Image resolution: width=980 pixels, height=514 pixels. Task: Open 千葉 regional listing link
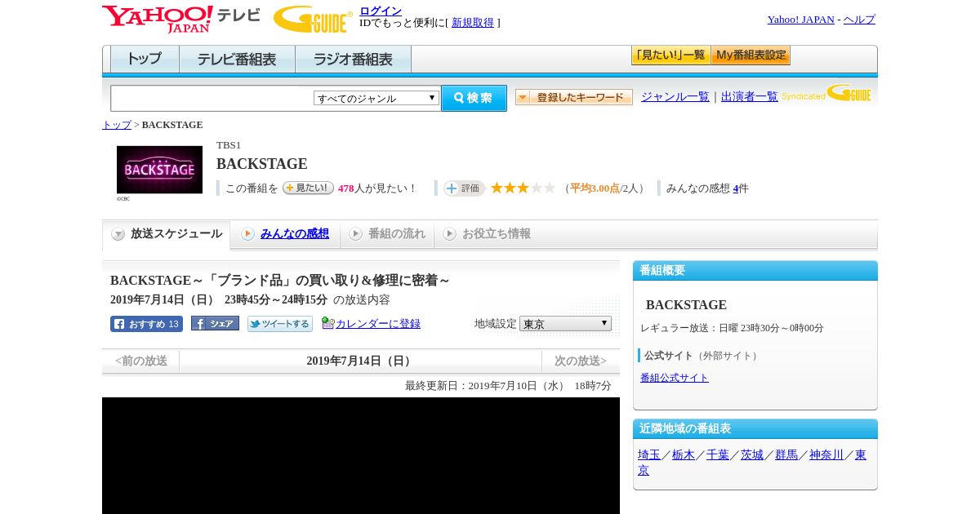click(718, 455)
